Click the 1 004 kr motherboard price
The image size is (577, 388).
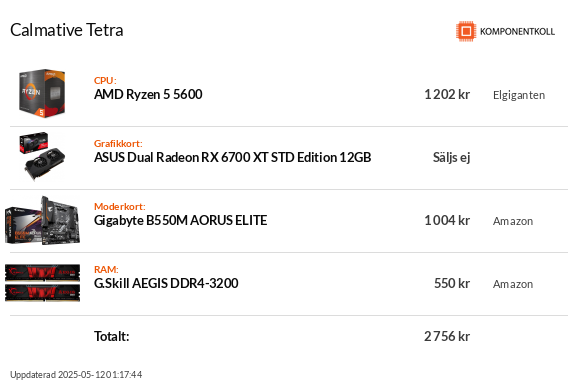click(x=447, y=221)
